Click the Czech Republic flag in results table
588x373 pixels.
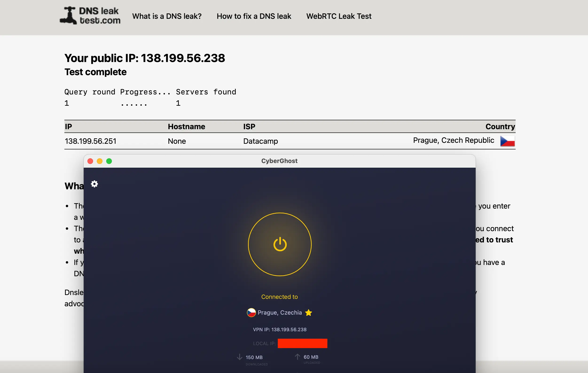pos(507,141)
